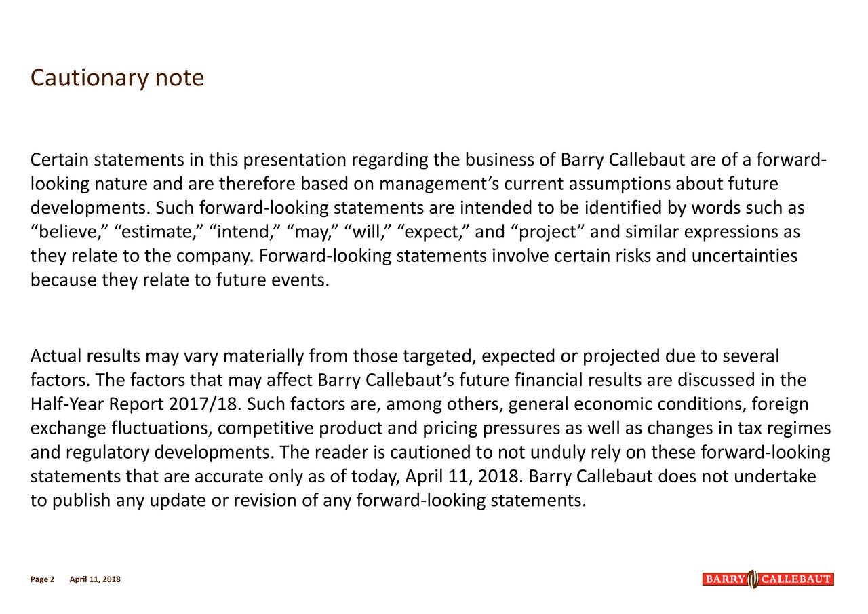Click the phrase "general economic conditions"
Viewport: 868px width, 614px height.
(x=624, y=406)
